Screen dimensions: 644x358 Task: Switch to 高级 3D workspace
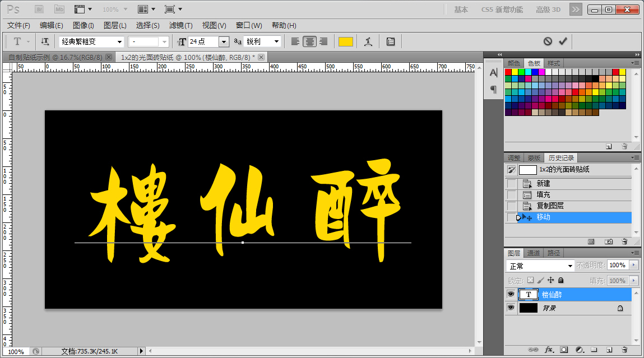click(548, 10)
